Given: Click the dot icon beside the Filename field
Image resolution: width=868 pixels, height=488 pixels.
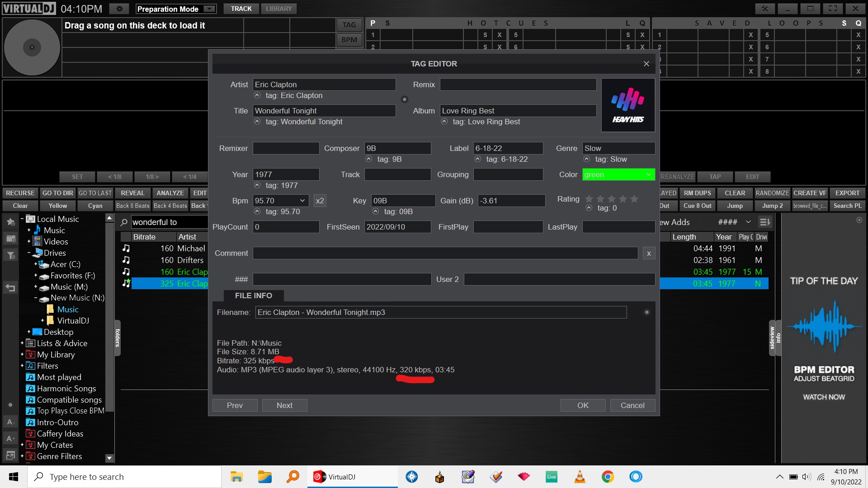Looking at the screenshot, I should (x=647, y=312).
